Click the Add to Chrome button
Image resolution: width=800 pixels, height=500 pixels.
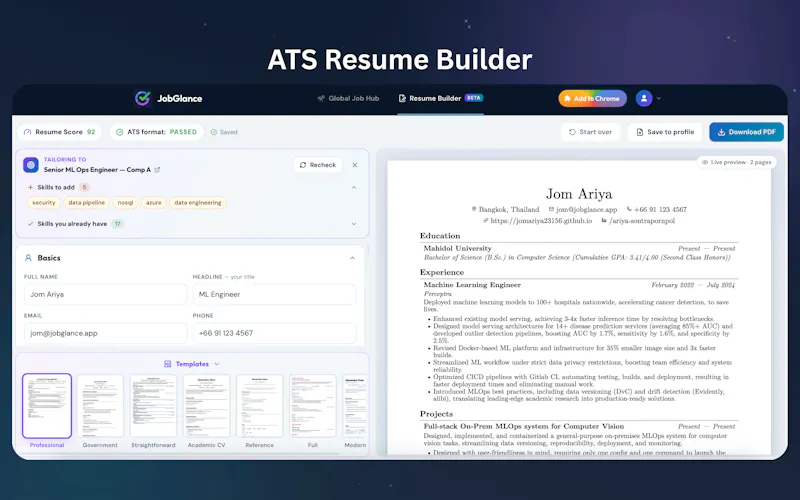[x=592, y=98]
